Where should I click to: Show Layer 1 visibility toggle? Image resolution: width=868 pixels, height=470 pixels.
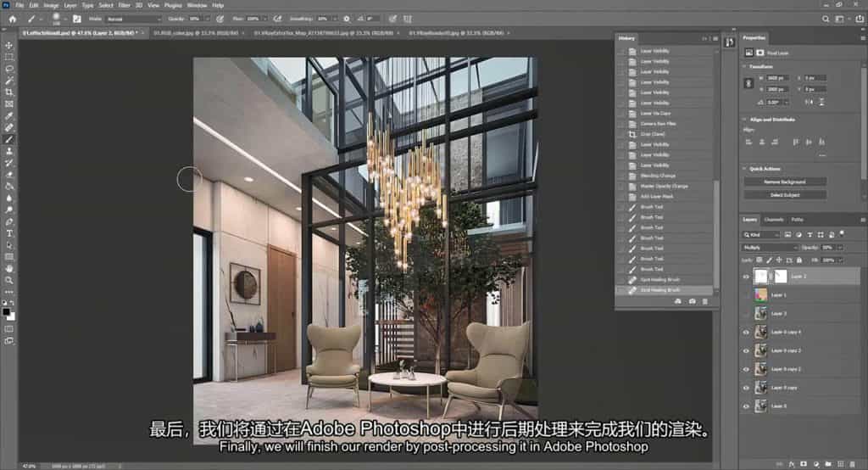point(746,295)
